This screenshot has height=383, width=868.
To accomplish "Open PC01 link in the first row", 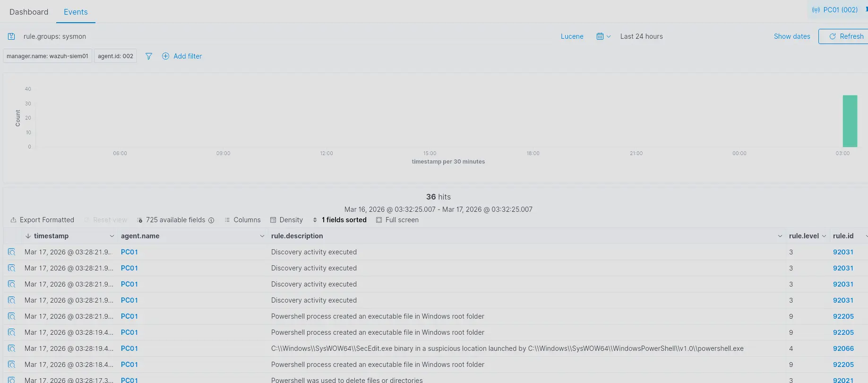I will [129, 252].
